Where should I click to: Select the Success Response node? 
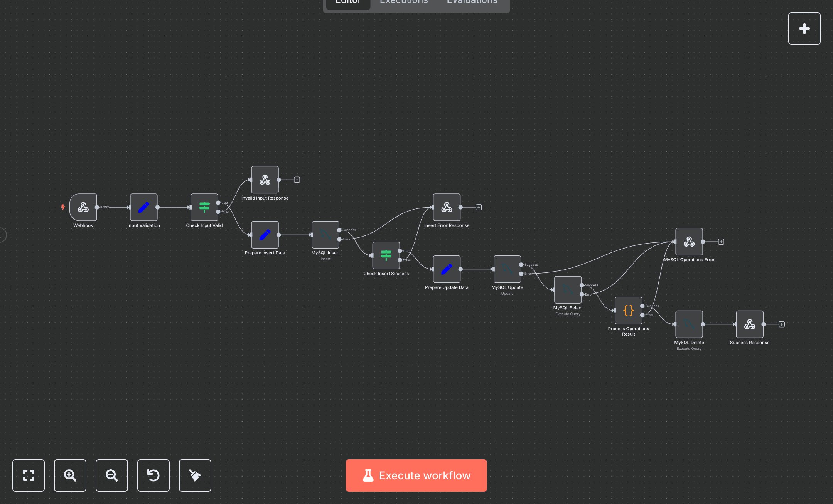point(749,324)
